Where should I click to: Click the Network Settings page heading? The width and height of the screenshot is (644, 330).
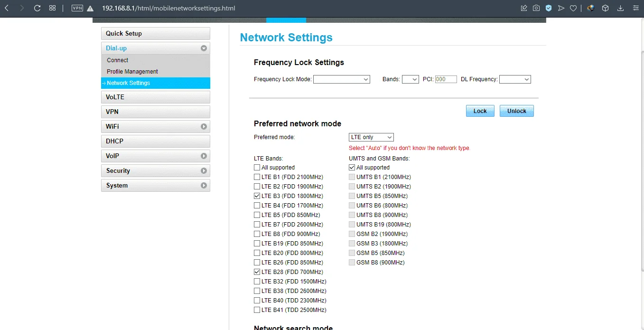(286, 38)
